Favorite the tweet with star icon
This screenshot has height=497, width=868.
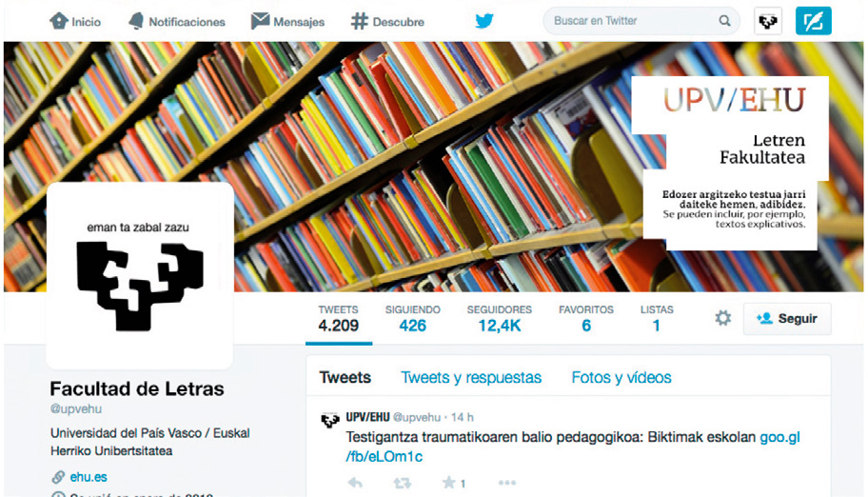(448, 483)
